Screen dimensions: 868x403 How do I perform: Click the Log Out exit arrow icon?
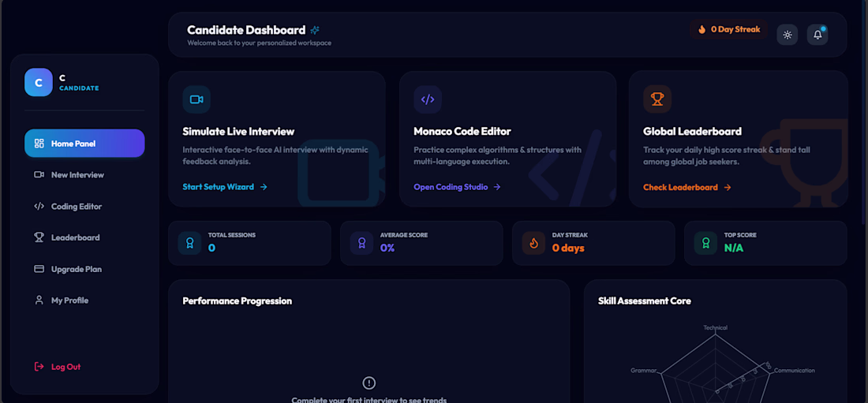point(39,367)
